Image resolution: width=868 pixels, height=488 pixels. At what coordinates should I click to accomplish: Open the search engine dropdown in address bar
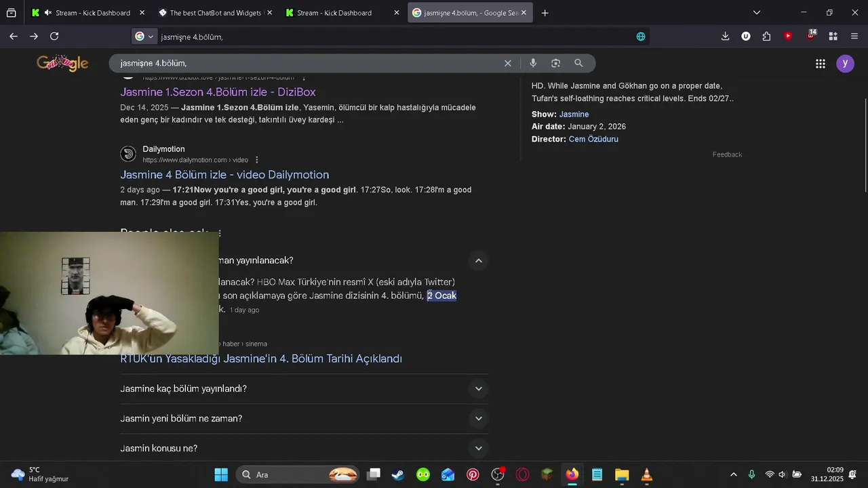(x=144, y=37)
